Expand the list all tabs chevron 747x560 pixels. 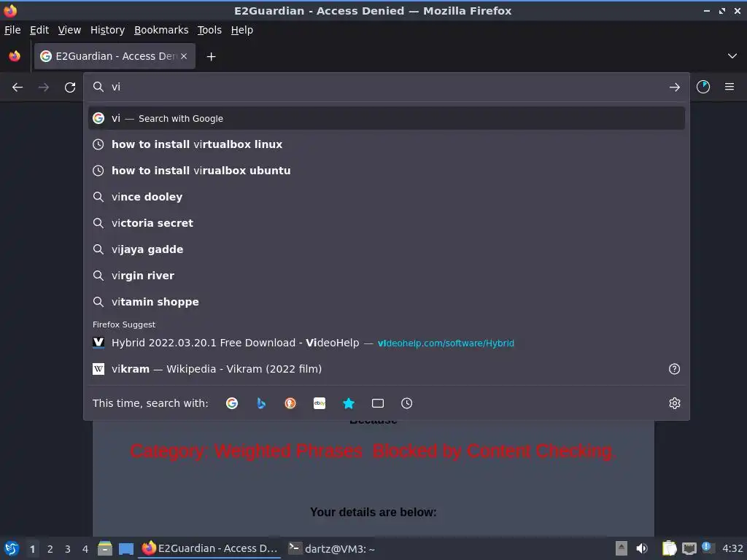[x=732, y=56]
